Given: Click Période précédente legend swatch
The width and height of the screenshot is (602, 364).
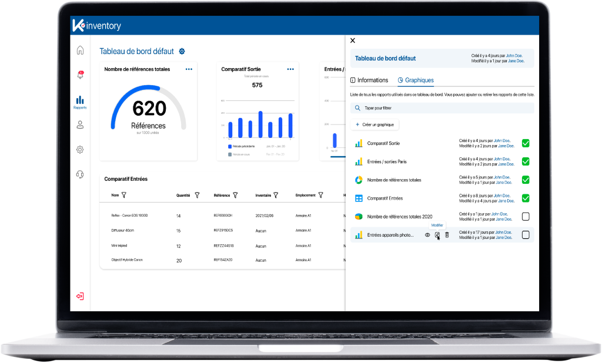Looking at the screenshot, I should pos(230,147).
